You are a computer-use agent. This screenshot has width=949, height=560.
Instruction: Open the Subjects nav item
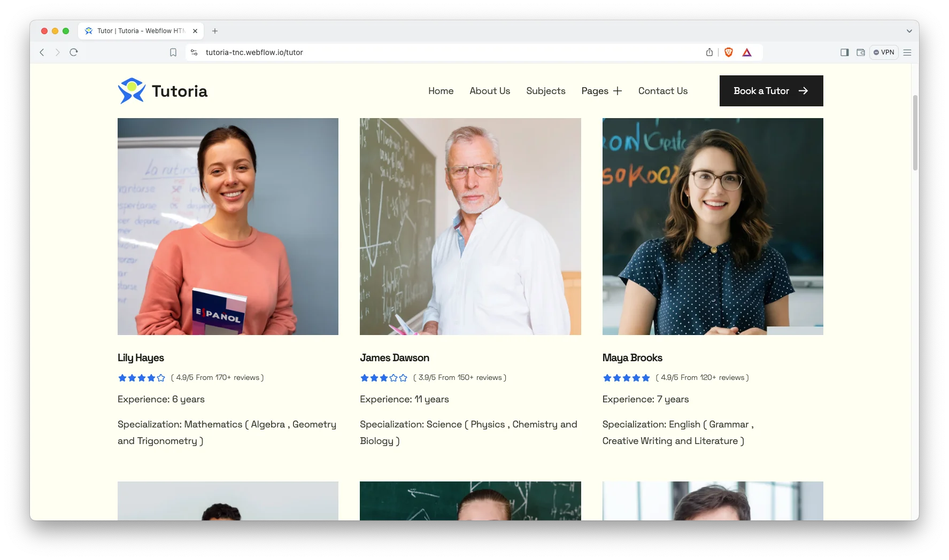545,91
